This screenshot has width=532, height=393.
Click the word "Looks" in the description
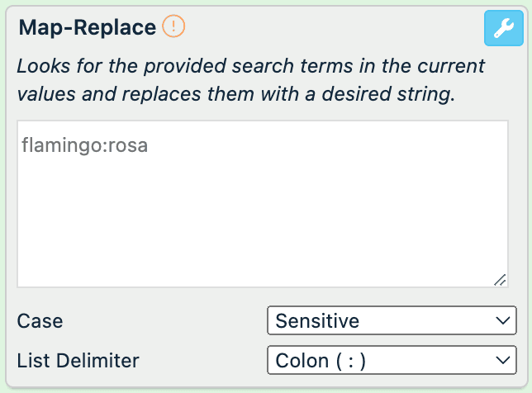pyautogui.click(x=41, y=66)
